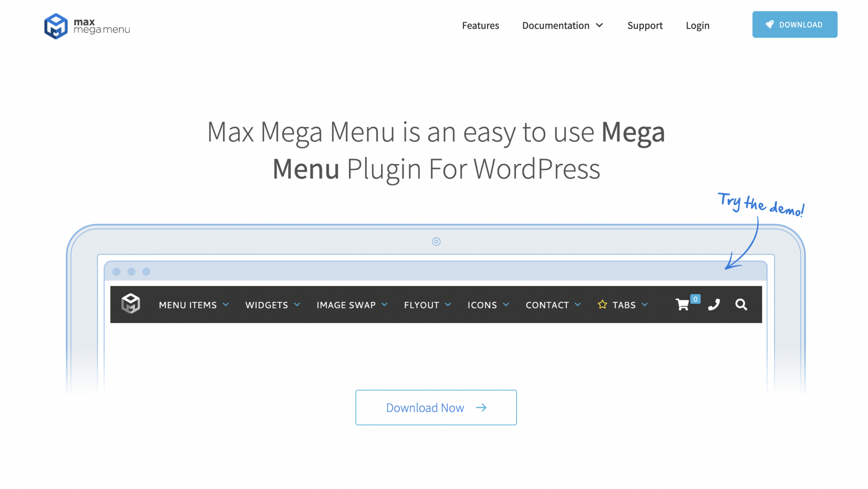This screenshot has height=489, width=868.
Task: Click the search icon in demo menu
Action: click(x=741, y=304)
